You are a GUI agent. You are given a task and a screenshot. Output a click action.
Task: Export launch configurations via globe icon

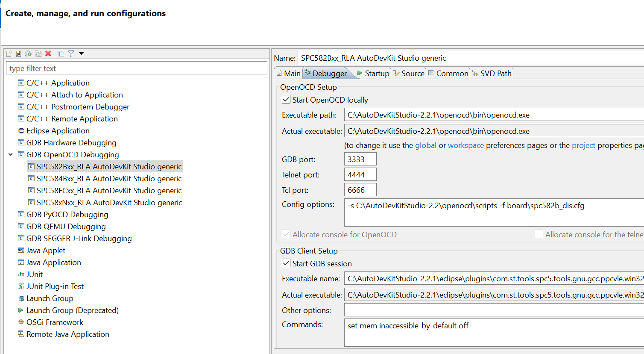pos(29,53)
